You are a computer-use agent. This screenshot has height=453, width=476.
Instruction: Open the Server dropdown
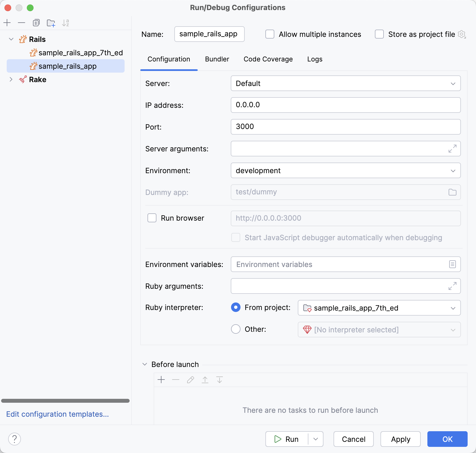coord(453,83)
